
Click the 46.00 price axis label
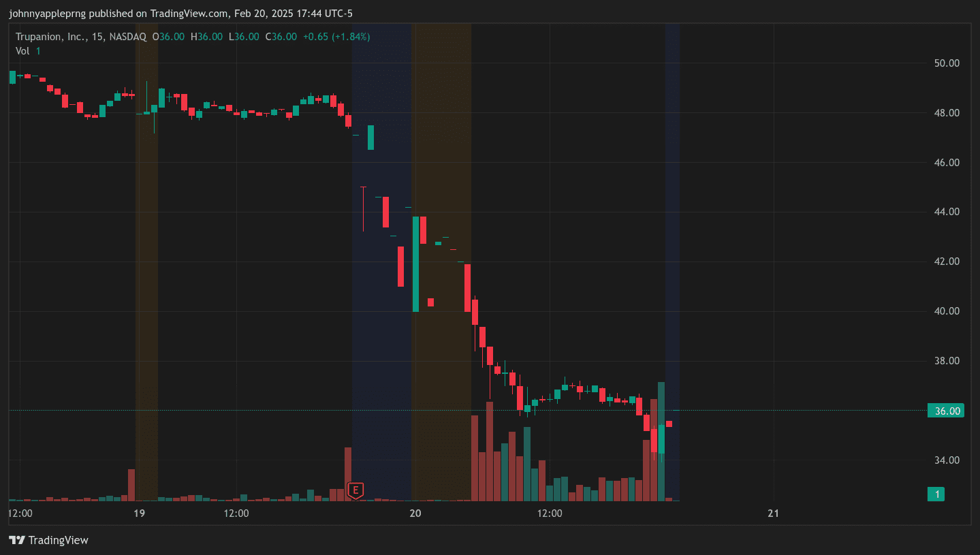pyautogui.click(x=947, y=163)
